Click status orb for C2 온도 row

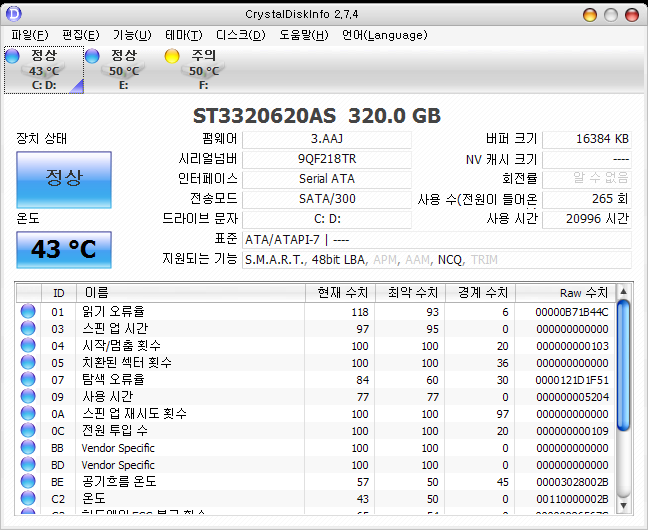tap(28, 498)
